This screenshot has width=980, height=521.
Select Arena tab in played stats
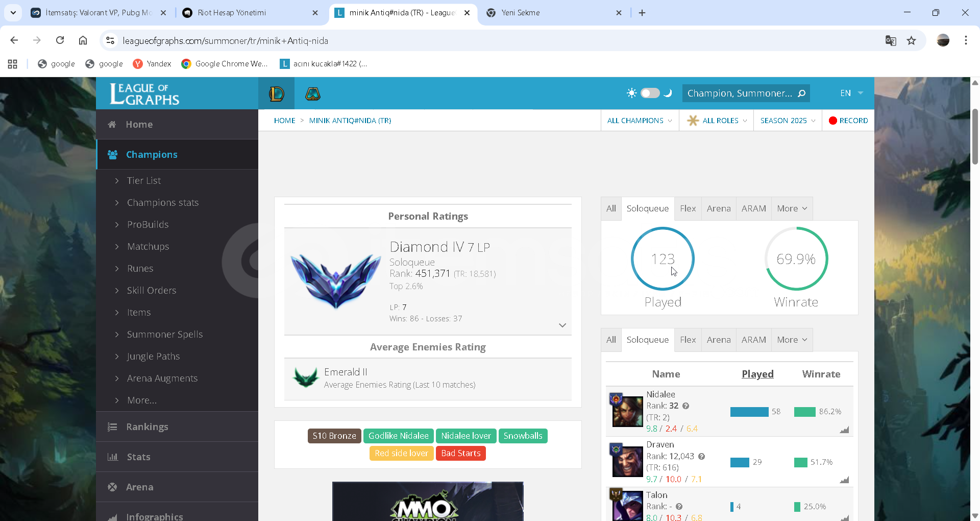click(x=719, y=208)
